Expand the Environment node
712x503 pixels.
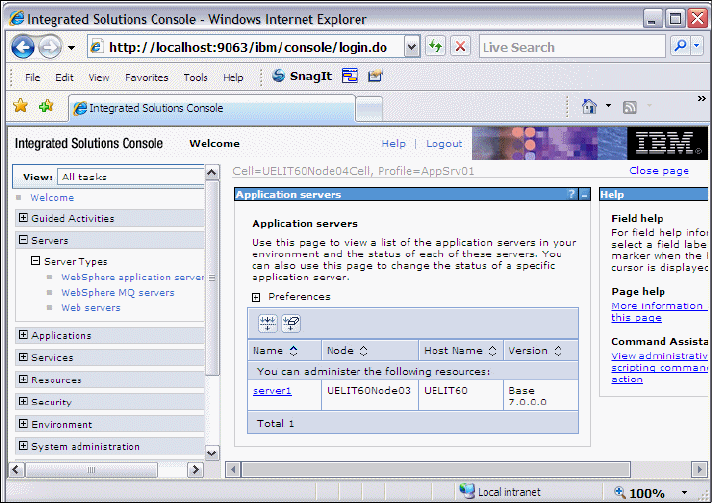click(x=23, y=424)
